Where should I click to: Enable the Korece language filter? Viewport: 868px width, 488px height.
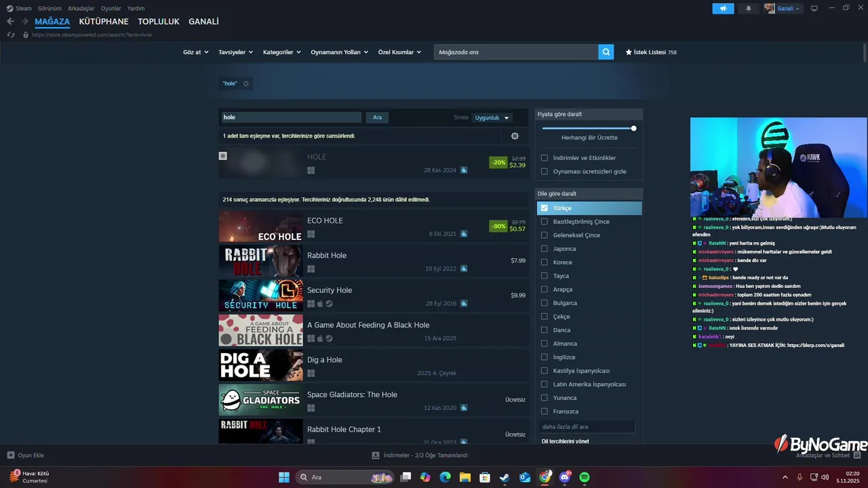click(544, 262)
